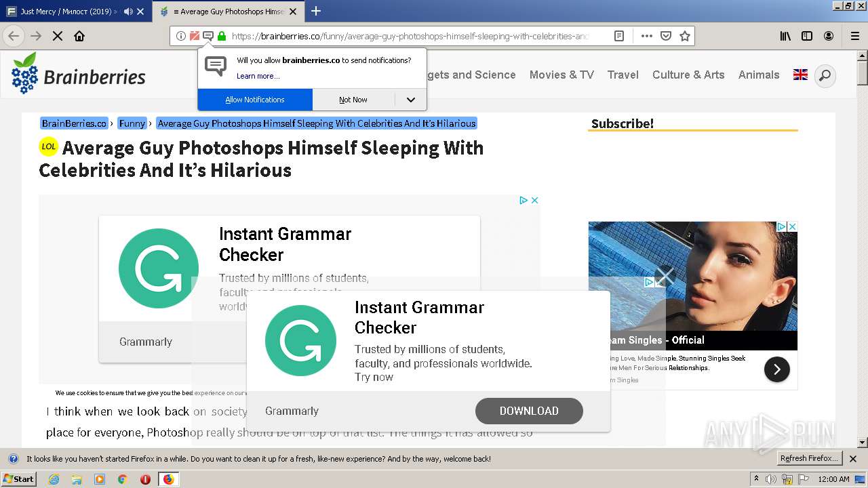The width and height of the screenshot is (868, 488).
Task: Click the notification permission icon in address bar
Action: coord(208,36)
